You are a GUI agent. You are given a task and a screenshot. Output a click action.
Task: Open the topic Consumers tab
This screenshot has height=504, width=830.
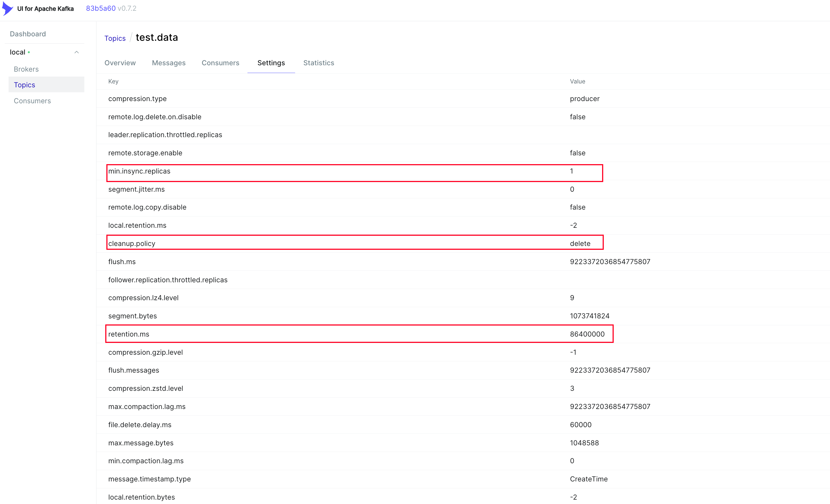[220, 63]
